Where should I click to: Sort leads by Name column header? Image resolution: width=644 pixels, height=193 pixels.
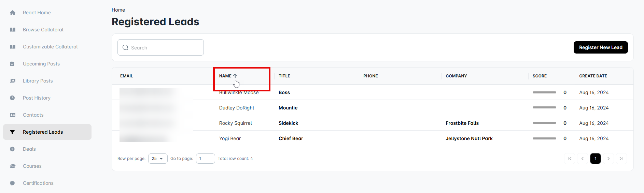pyautogui.click(x=225, y=76)
